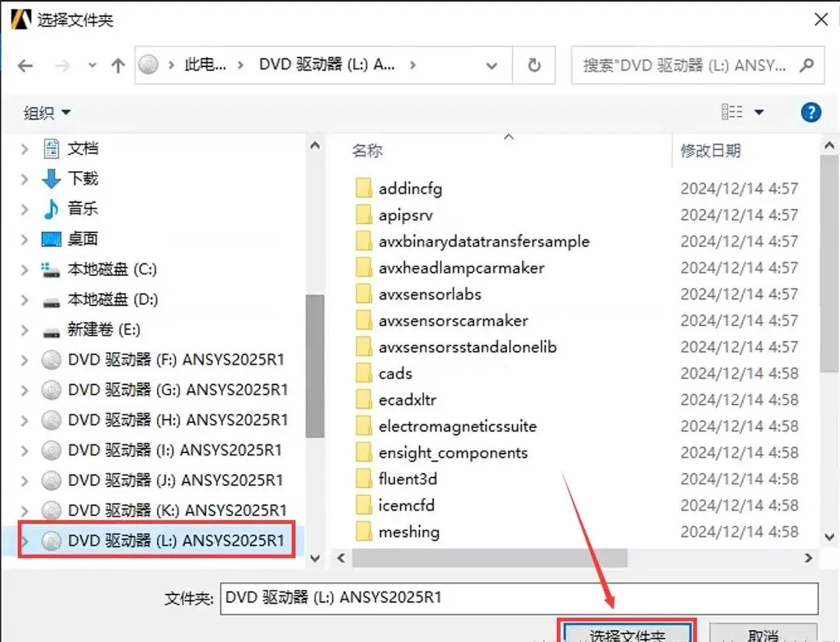Select 桌面 in the navigation pane

pyautogui.click(x=82, y=239)
